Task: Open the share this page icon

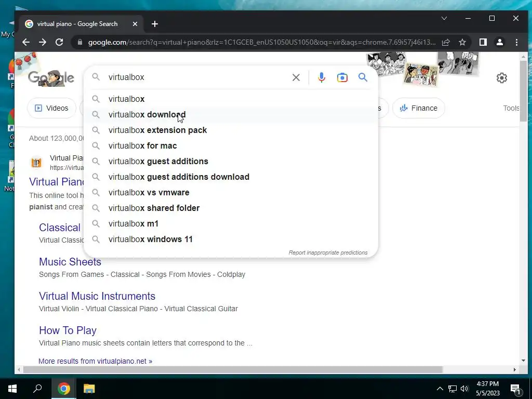Action: point(445,42)
